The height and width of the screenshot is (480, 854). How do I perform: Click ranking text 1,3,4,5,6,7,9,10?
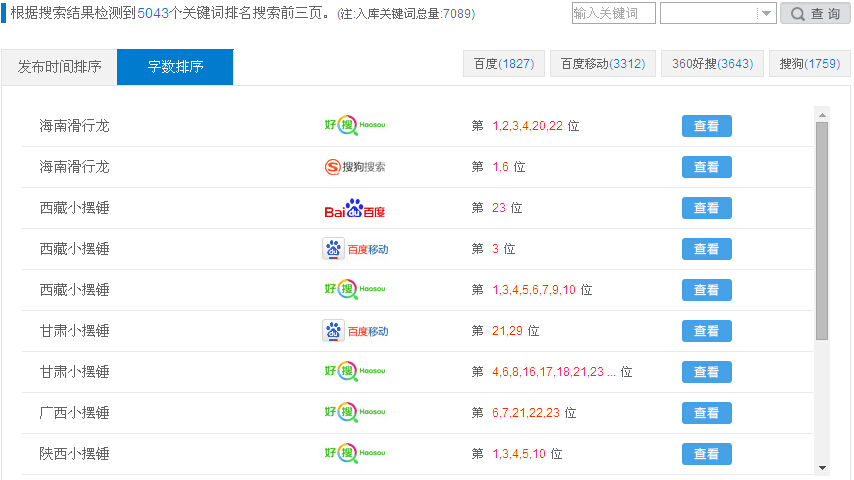[534, 290]
